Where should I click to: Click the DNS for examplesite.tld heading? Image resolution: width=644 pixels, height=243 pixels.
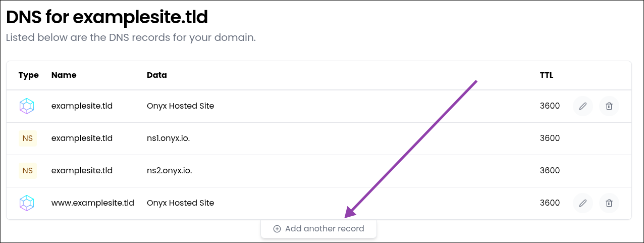point(107,17)
